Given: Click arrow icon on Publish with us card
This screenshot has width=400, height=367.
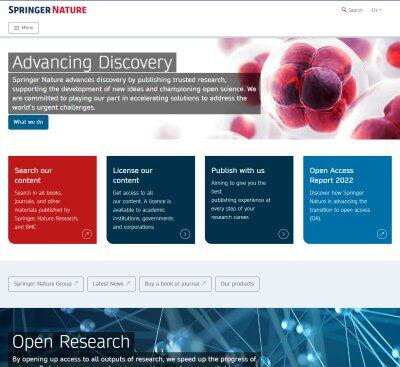Looking at the screenshot, I should pyautogui.click(x=283, y=234).
